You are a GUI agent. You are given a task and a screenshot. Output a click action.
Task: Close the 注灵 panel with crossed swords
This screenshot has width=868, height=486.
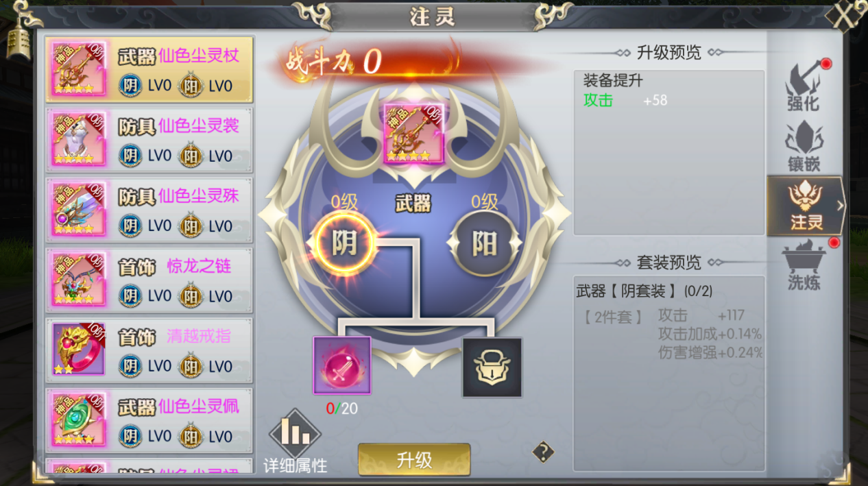847,15
